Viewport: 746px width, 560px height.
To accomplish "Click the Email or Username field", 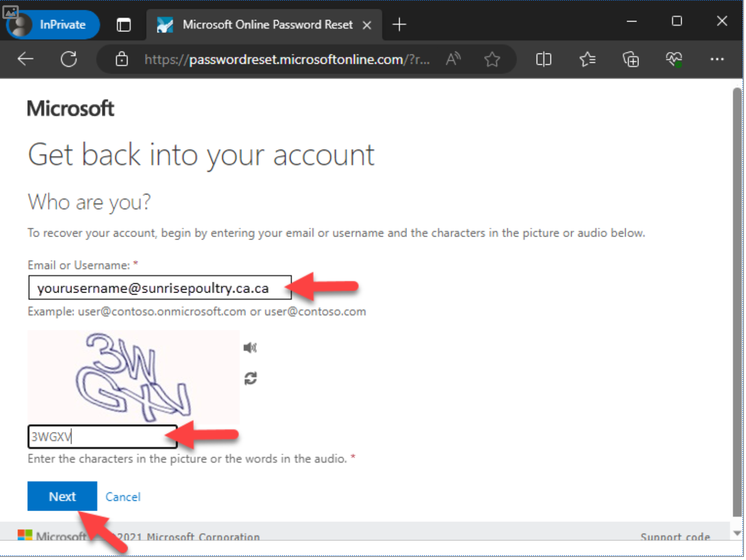I will pyautogui.click(x=160, y=287).
